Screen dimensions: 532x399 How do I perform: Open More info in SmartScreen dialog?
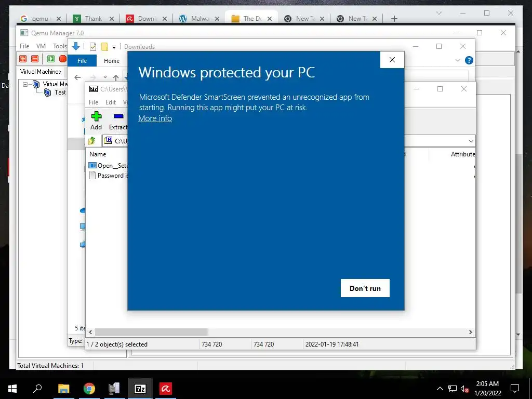155,118
